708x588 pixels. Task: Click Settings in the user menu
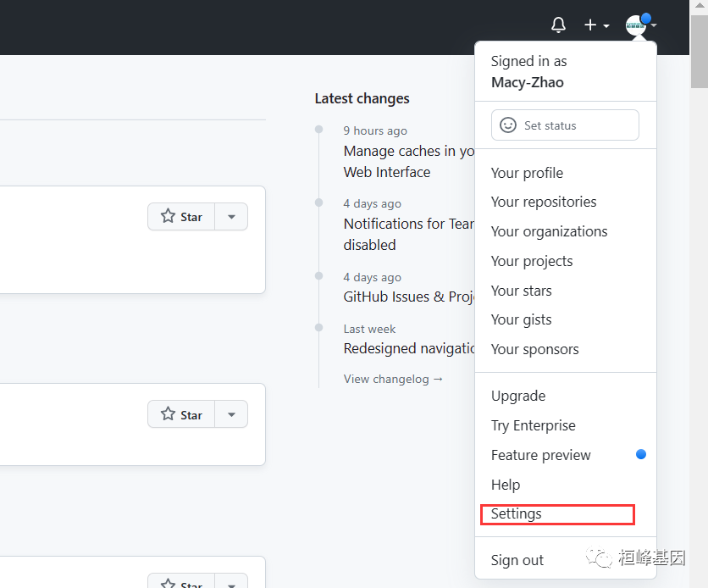coord(517,513)
